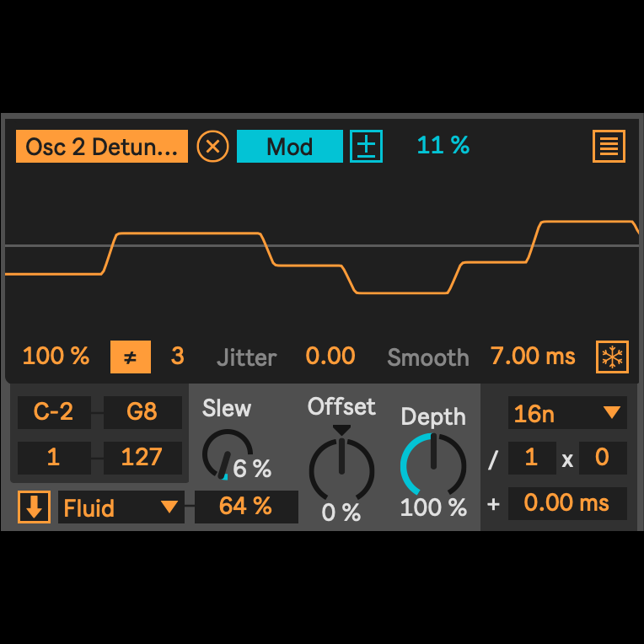Click the Osc 2 Detune mapping button
The image size is (644, 644).
click(x=101, y=147)
